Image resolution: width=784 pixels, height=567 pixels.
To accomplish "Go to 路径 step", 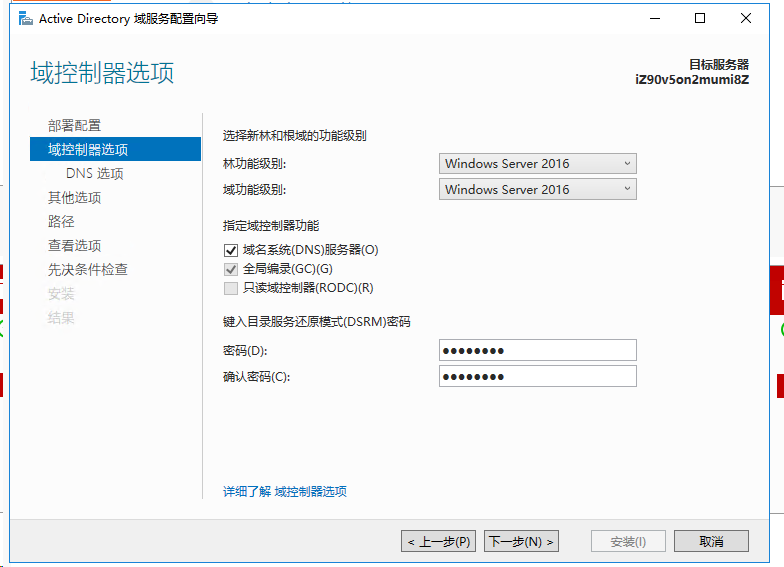I will coord(61,222).
